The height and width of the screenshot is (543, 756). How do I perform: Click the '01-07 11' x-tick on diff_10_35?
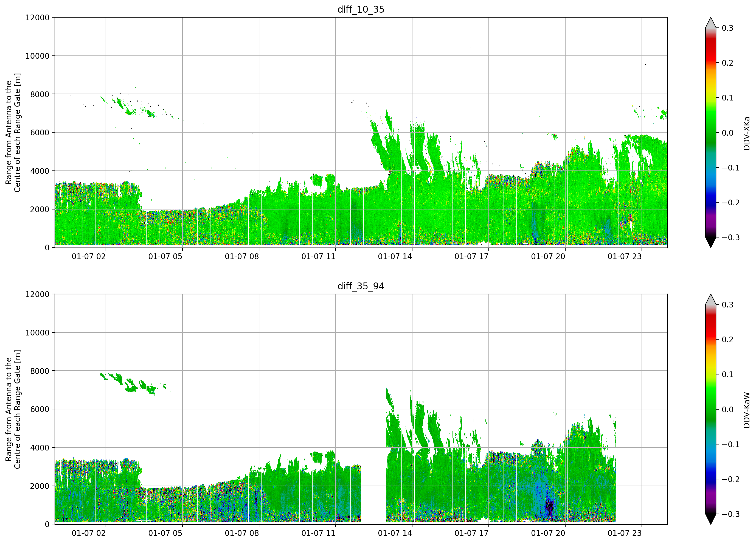318,256
